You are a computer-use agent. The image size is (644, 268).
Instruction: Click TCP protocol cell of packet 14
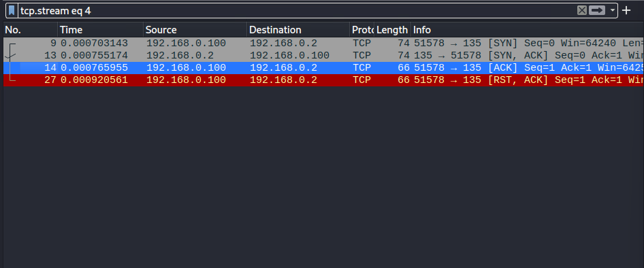(362, 68)
